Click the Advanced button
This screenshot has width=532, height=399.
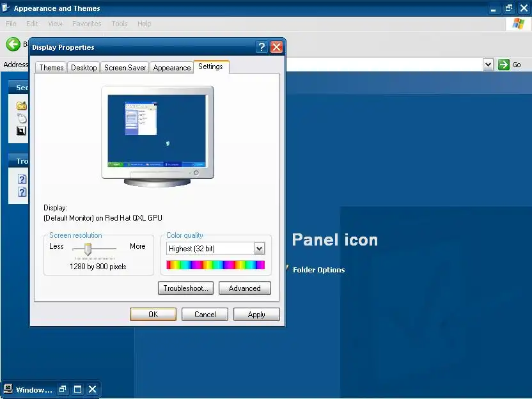click(x=245, y=288)
